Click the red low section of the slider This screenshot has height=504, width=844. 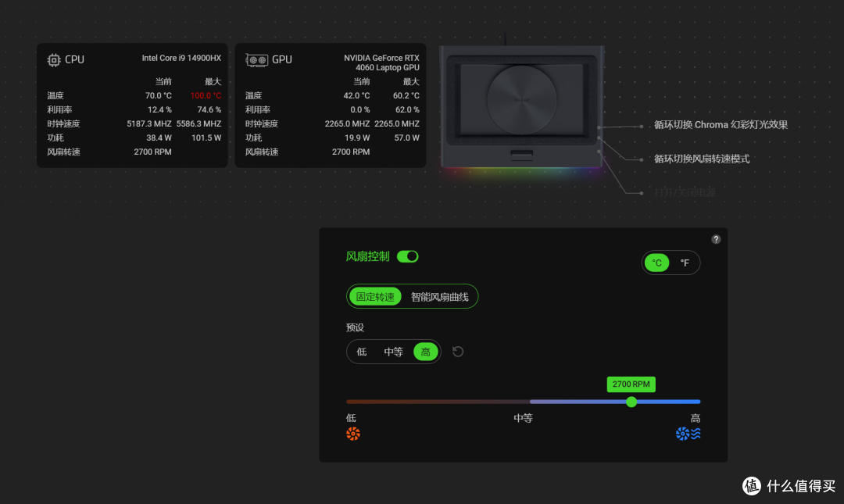click(x=438, y=402)
